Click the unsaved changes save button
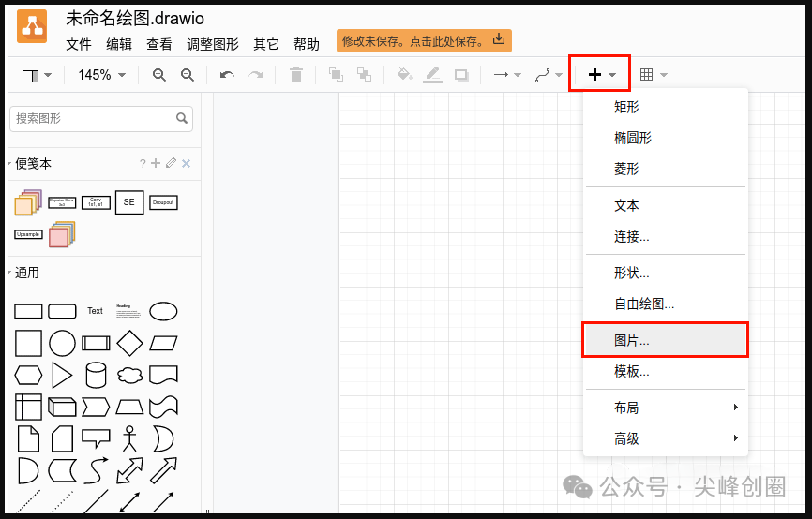This screenshot has width=812, height=519. click(x=424, y=41)
